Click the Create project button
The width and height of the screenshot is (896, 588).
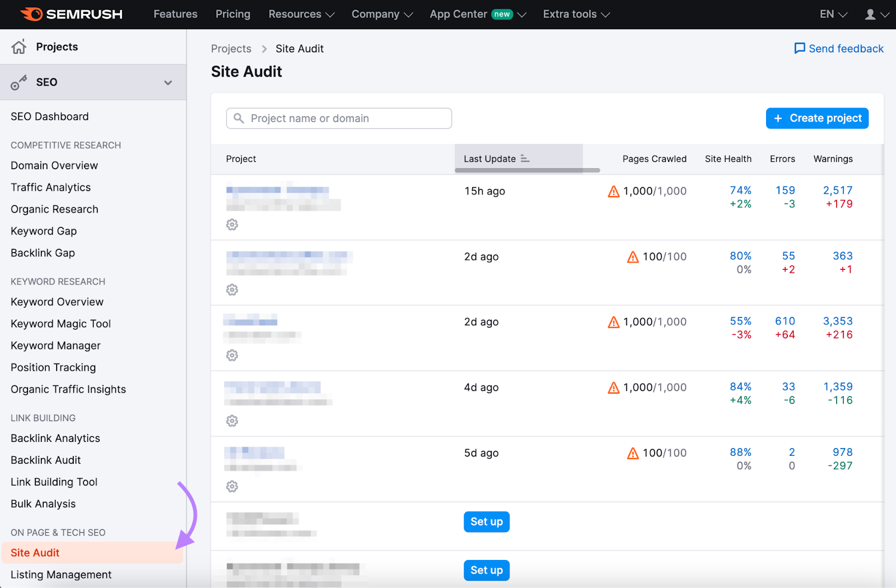coord(816,118)
